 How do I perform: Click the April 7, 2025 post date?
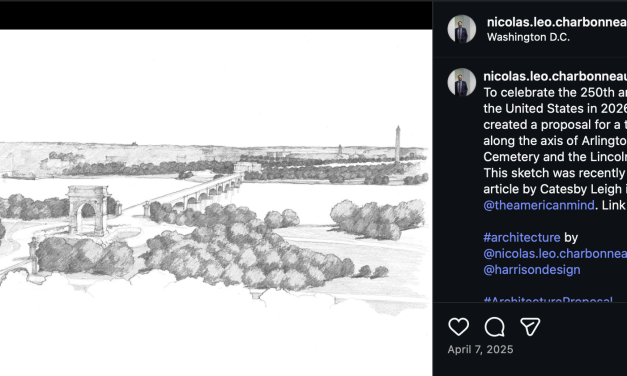click(480, 350)
